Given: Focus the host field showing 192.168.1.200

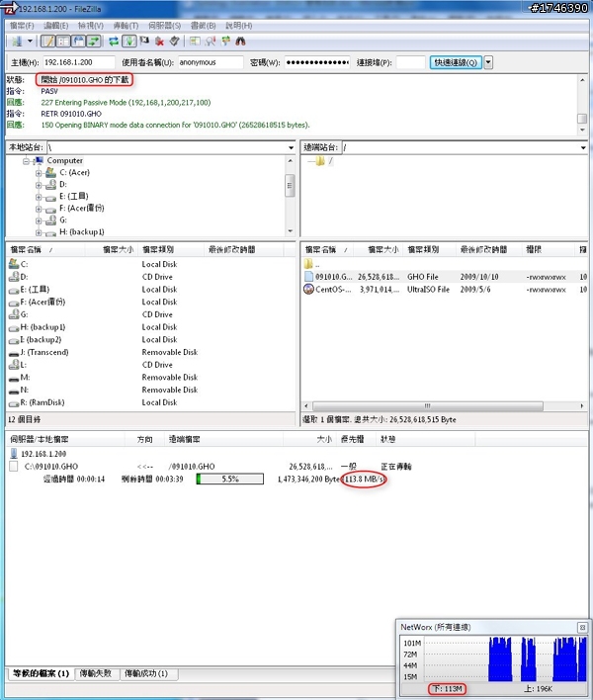Looking at the screenshot, I should 78,62.
